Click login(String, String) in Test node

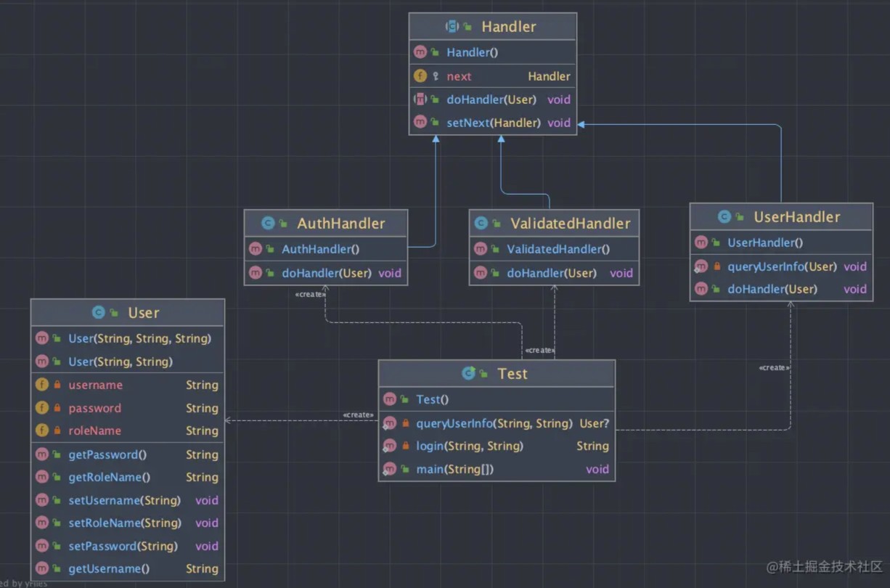(470, 446)
